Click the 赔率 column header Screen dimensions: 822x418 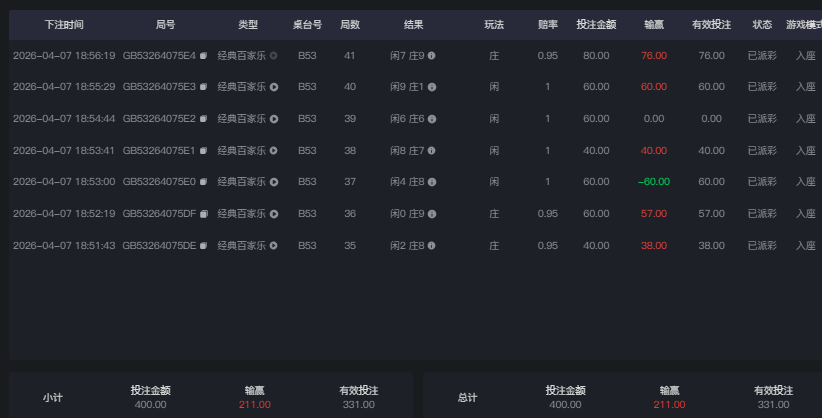point(548,25)
